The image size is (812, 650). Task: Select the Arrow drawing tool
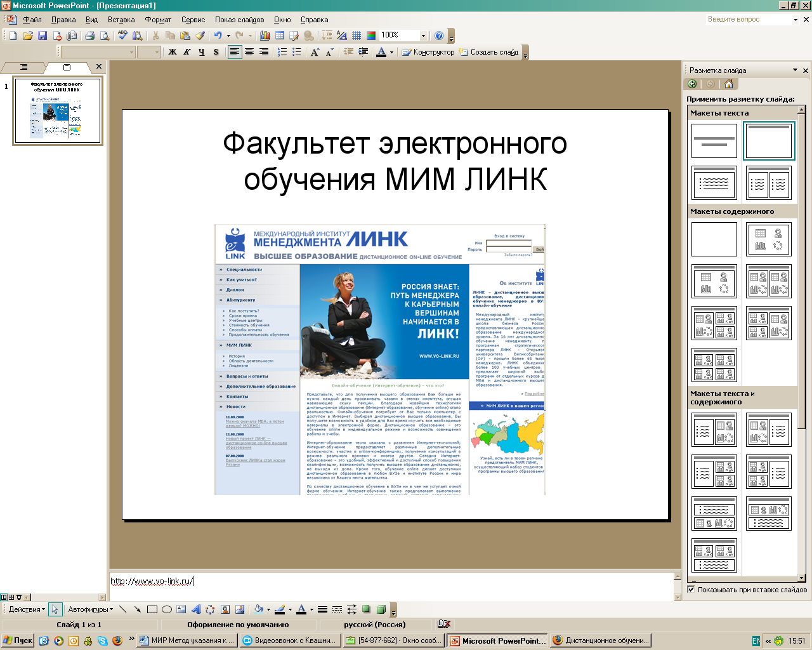click(138, 609)
